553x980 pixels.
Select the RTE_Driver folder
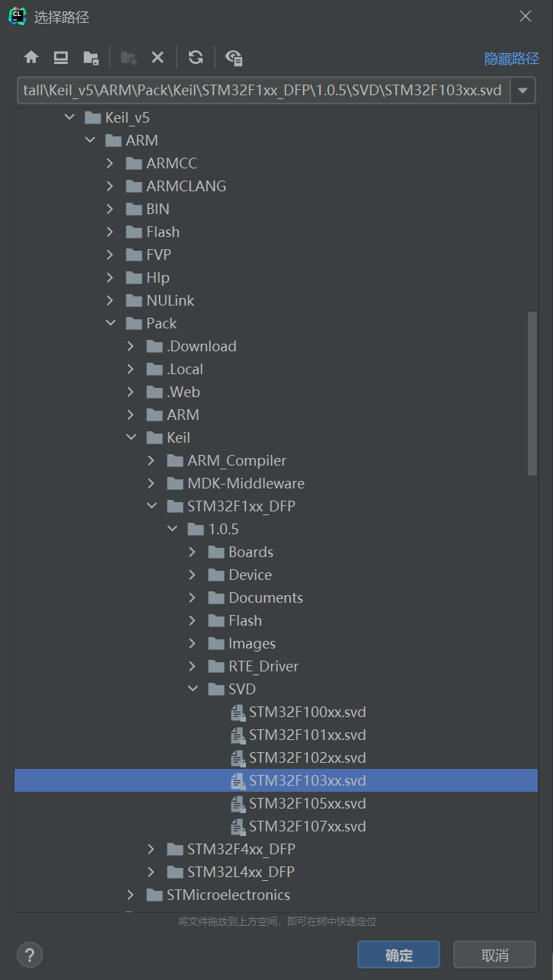click(x=263, y=666)
